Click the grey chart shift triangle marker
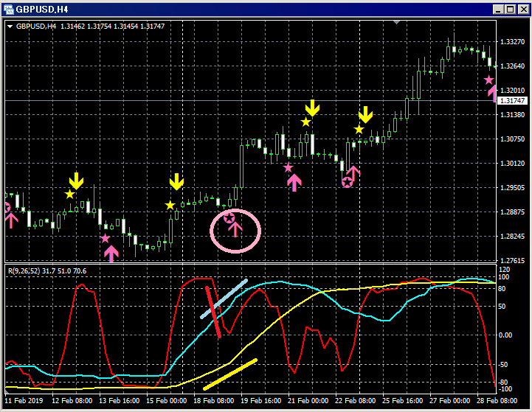The width and height of the screenshot is (532, 412). [396, 22]
